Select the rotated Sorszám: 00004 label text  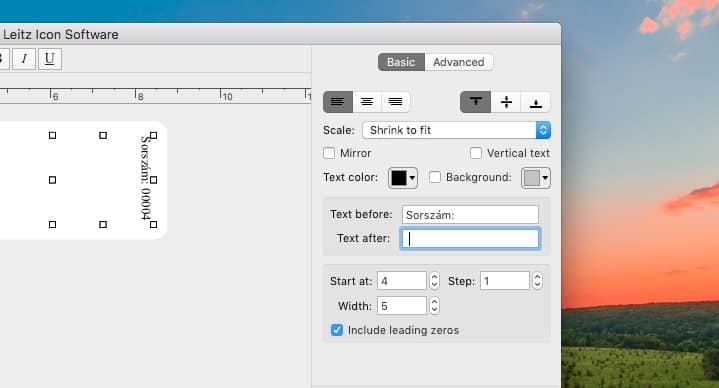[146, 177]
